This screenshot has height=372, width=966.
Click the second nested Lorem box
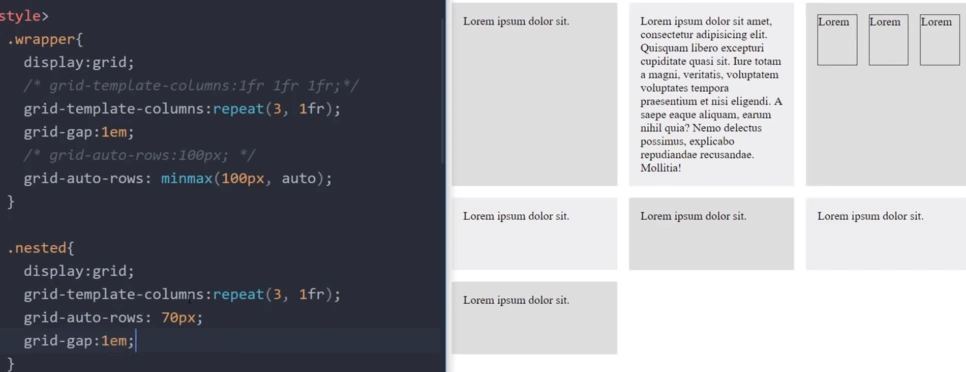[x=888, y=40]
